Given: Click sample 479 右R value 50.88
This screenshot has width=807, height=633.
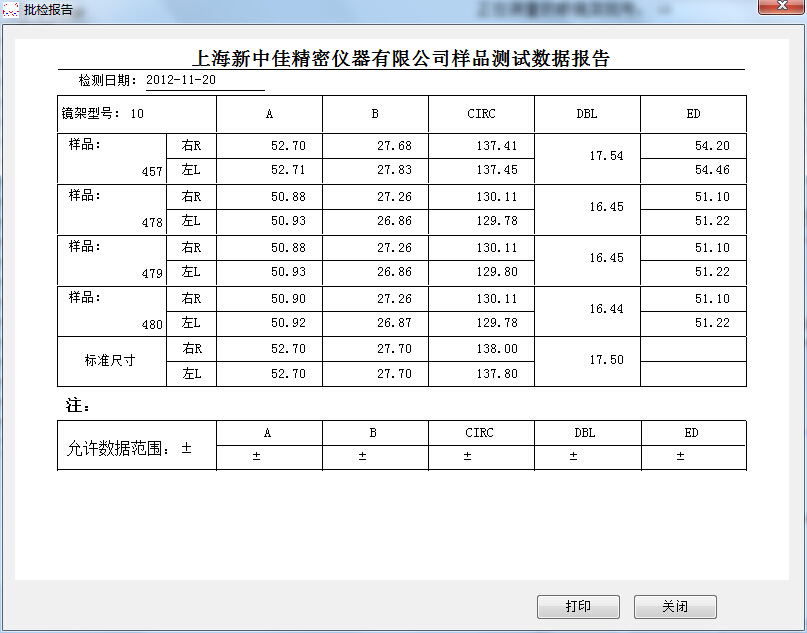Looking at the screenshot, I should (288, 248).
